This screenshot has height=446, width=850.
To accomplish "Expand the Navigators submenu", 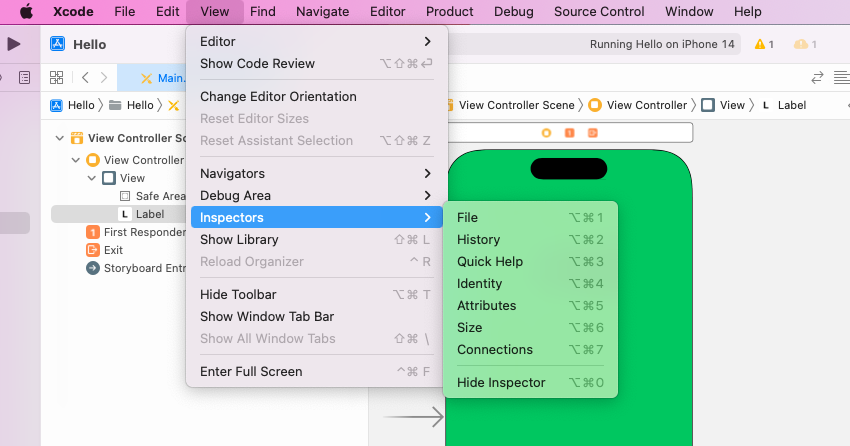I will 317,173.
